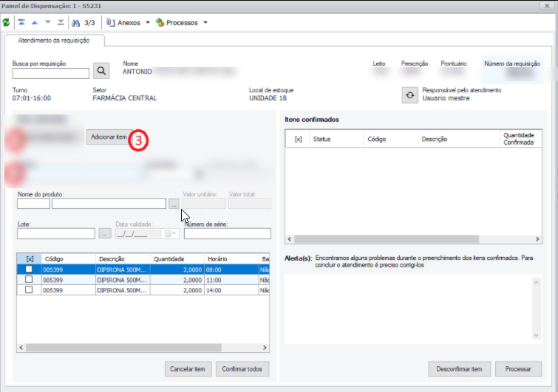Click the product name description field
Screen dimensions: 558x392
(109, 204)
